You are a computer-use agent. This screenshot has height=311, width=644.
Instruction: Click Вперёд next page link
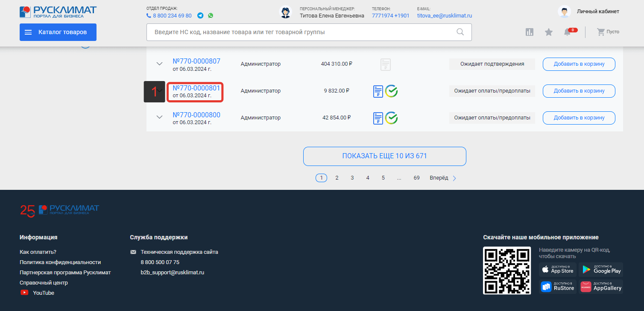[x=439, y=178]
